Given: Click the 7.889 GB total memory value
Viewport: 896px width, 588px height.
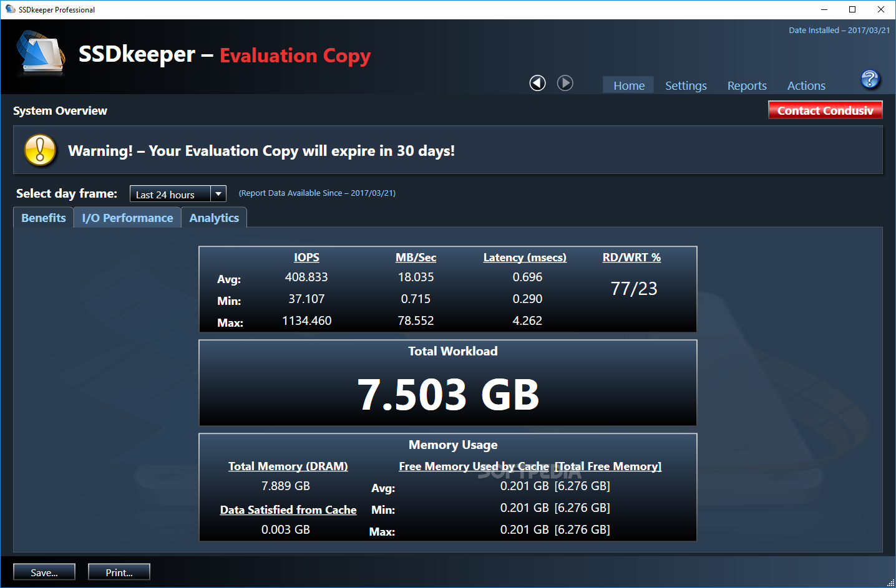Looking at the screenshot, I should (x=286, y=486).
